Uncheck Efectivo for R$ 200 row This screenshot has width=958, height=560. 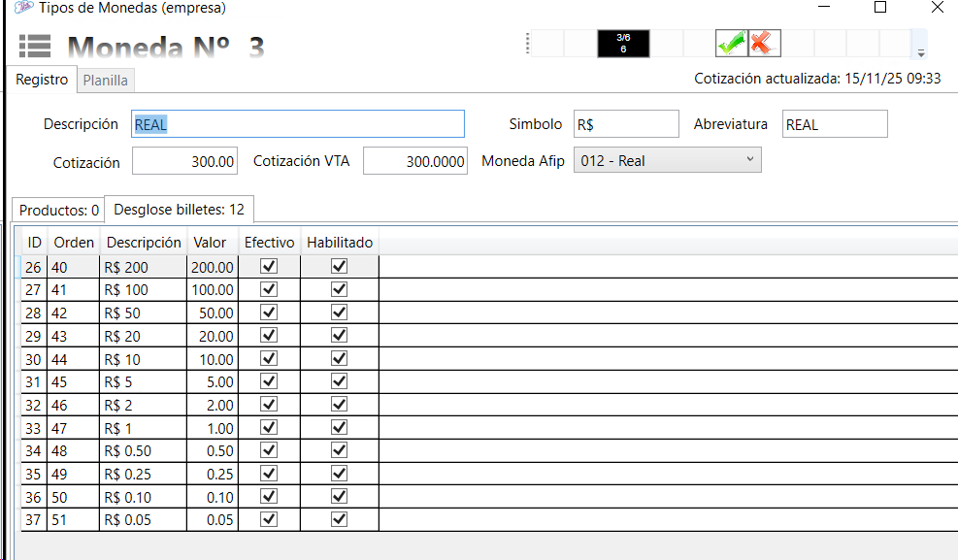(x=270, y=266)
